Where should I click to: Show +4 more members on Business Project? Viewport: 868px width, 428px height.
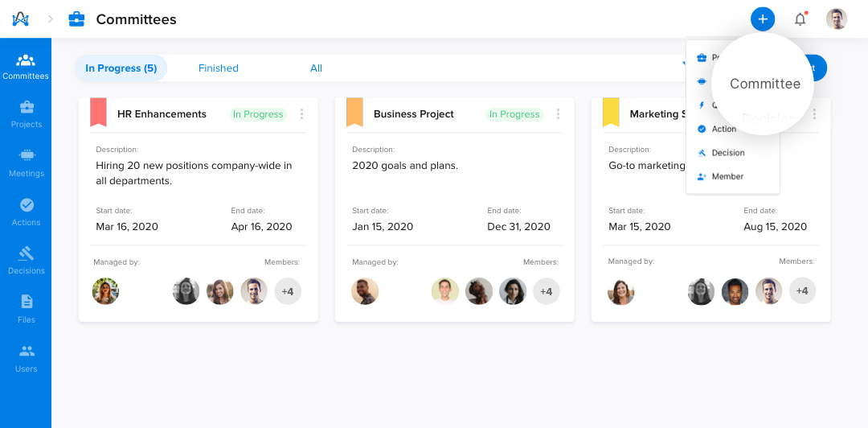pos(547,291)
